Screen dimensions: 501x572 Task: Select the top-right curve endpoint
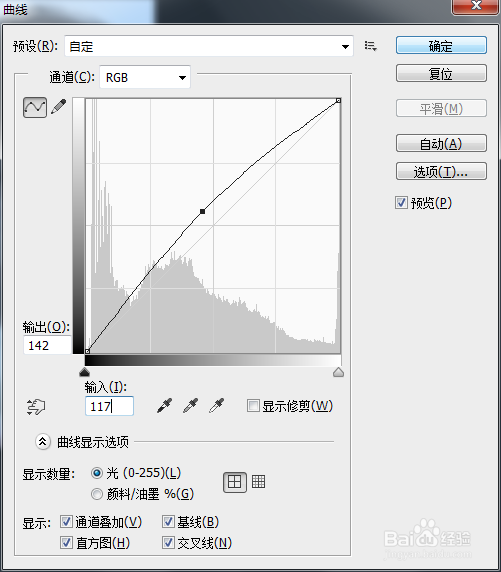pyautogui.click(x=339, y=100)
